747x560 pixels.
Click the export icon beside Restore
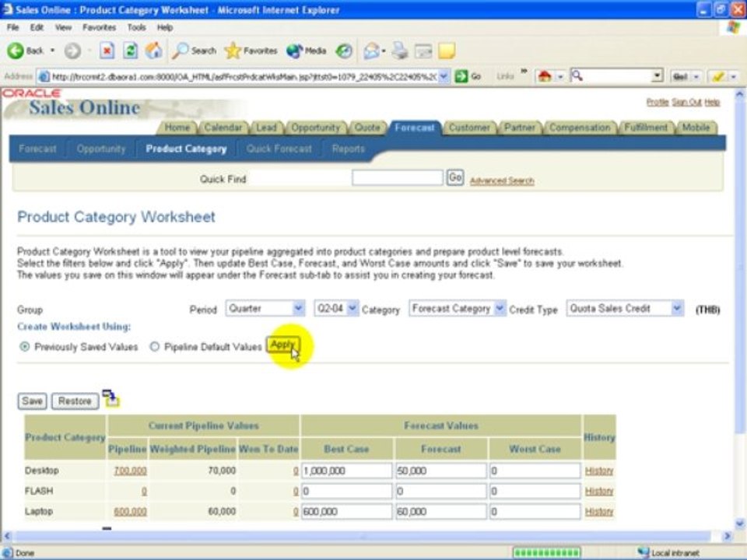click(111, 398)
